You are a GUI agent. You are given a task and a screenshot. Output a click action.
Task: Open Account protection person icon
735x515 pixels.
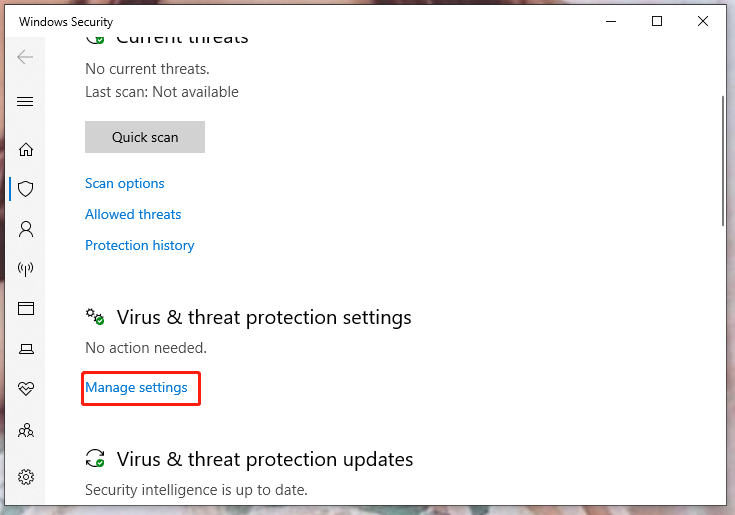[26, 228]
